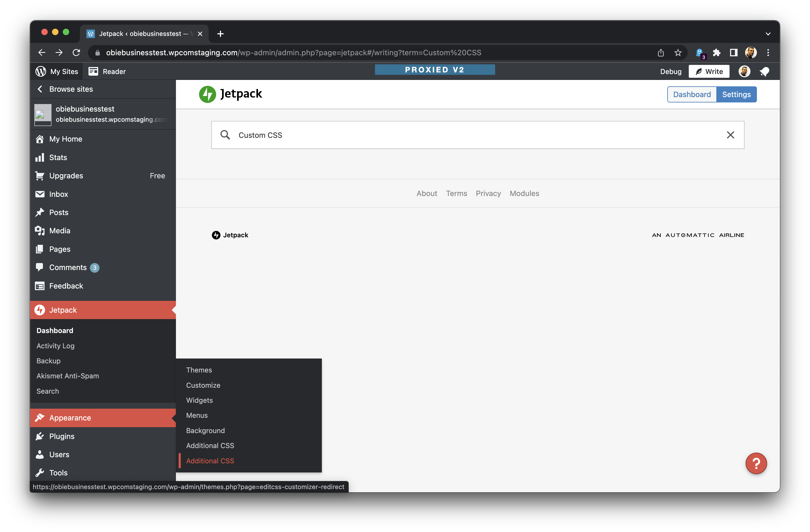Click the notifications bell in admin bar
Viewport: 810px width, 532px height.
764,71
